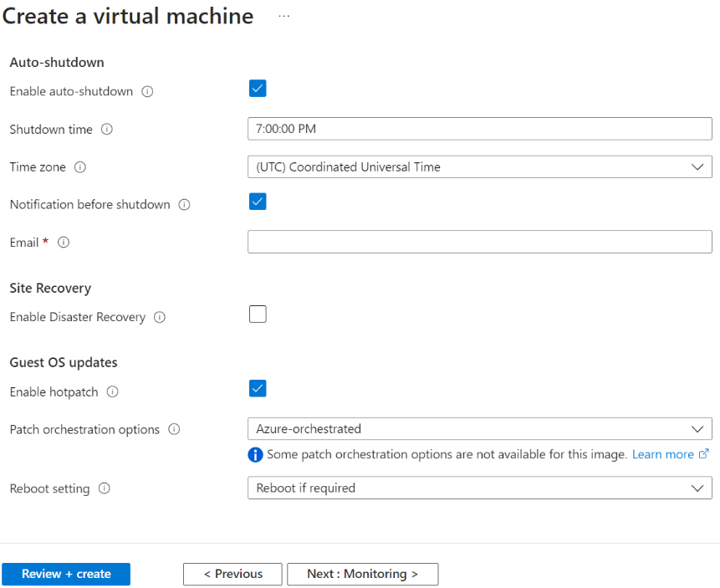Open the ellipsis menu next to the page title
720x588 pixels.
click(x=283, y=16)
